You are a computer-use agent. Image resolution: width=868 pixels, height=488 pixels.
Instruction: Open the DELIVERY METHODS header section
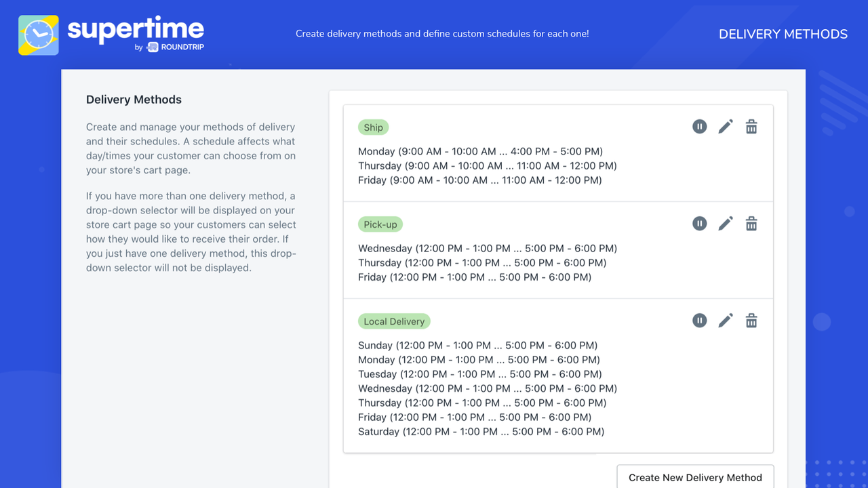783,34
